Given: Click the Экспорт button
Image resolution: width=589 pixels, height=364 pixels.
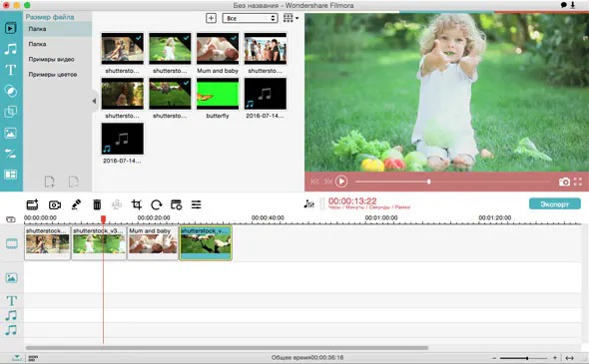Looking at the screenshot, I should click(555, 204).
